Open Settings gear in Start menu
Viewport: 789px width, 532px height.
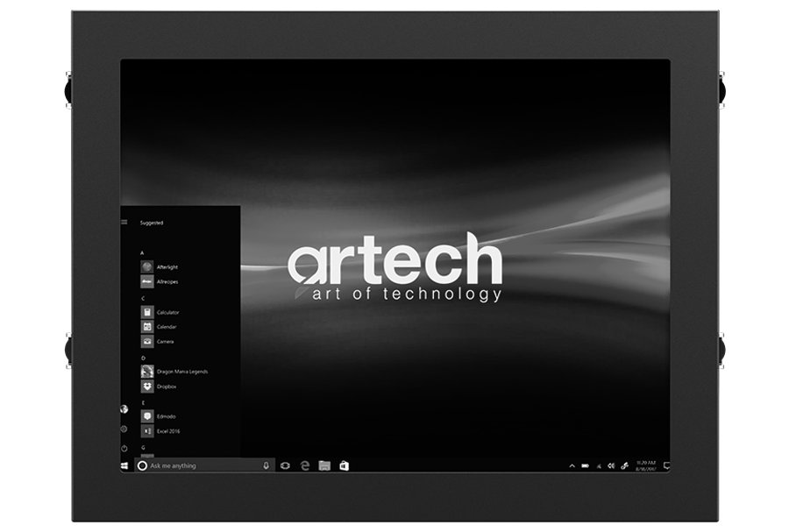(124, 429)
